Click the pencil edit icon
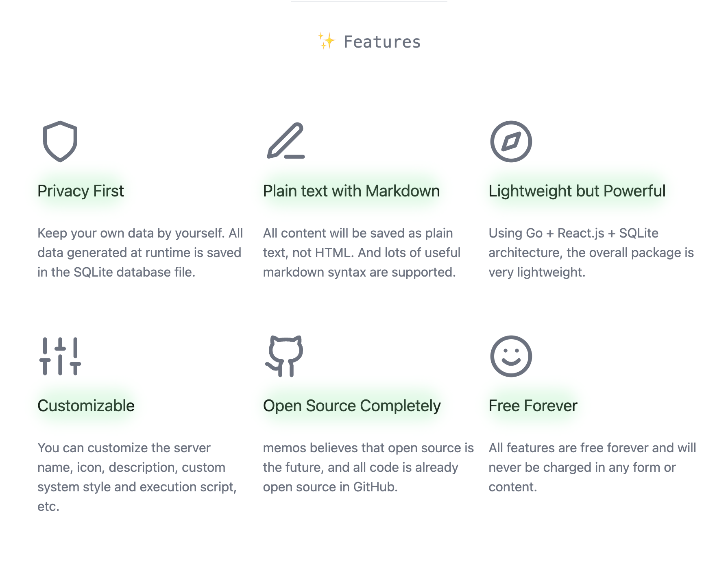This screenshot has height=567, width=728. [x=286, y=141]
